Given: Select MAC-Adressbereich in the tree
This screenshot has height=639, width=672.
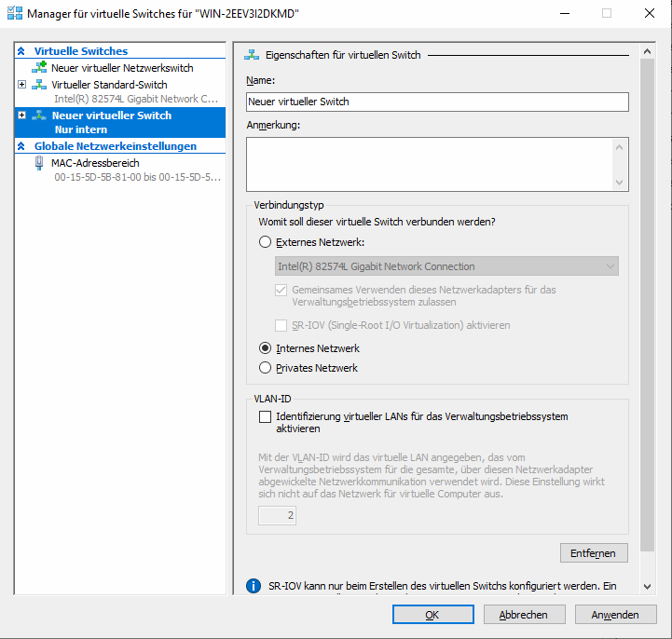Looking at the screenshot, I should (95, 163).
